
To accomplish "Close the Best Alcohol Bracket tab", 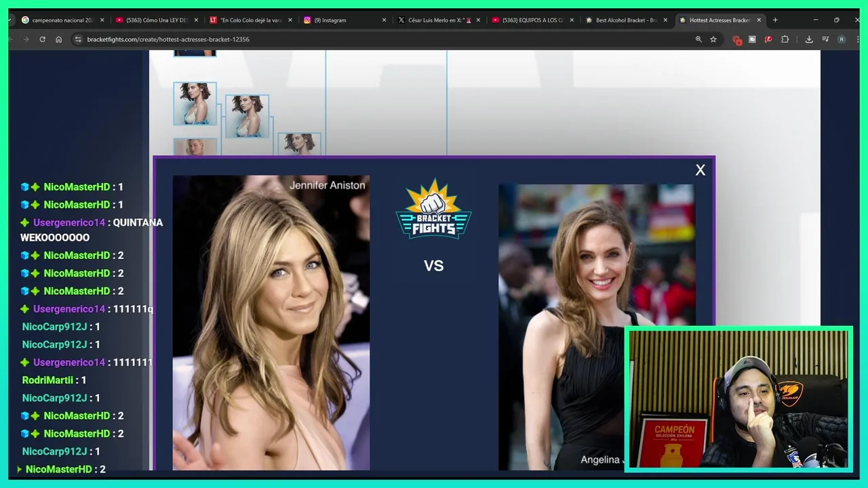I will pyautogui.click(x=665, y=20).
